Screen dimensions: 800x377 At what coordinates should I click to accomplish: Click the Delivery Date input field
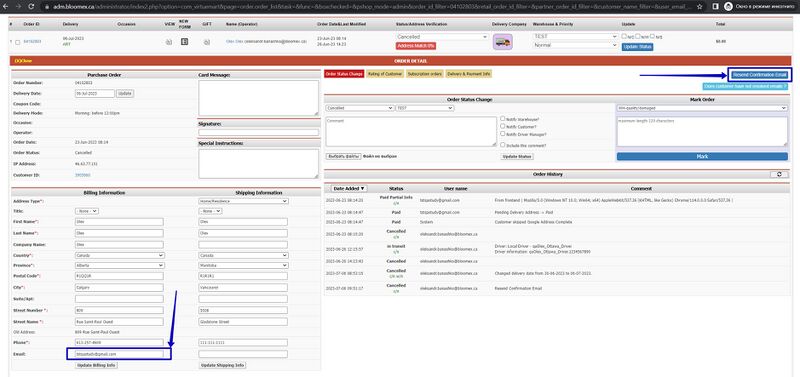pyautogui.click(x=94, y=94)
